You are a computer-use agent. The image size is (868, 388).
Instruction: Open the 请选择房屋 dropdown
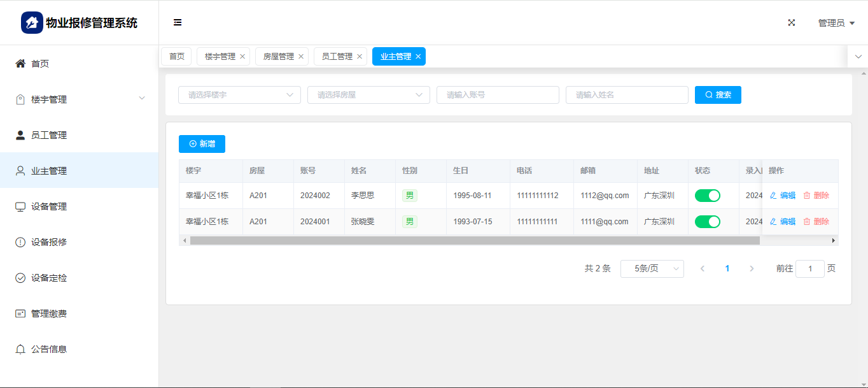point(368,95)
